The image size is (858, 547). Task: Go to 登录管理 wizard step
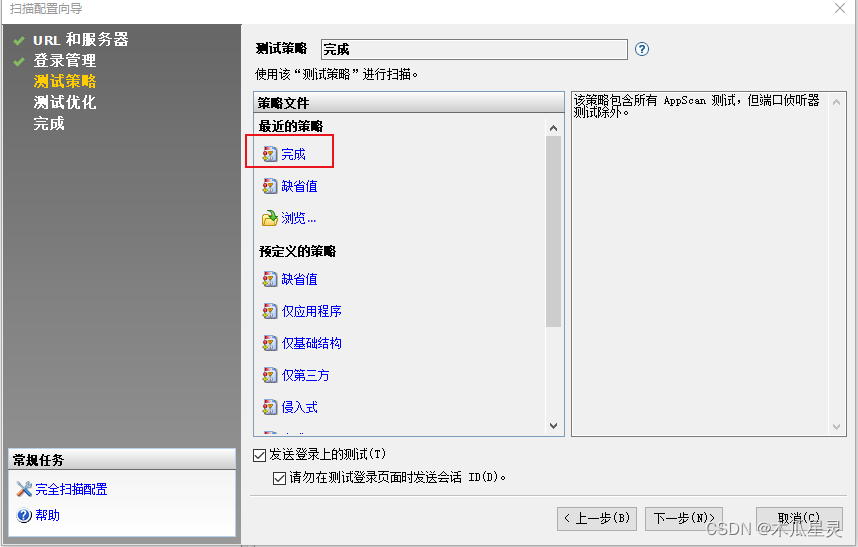(x=65, y=60)
